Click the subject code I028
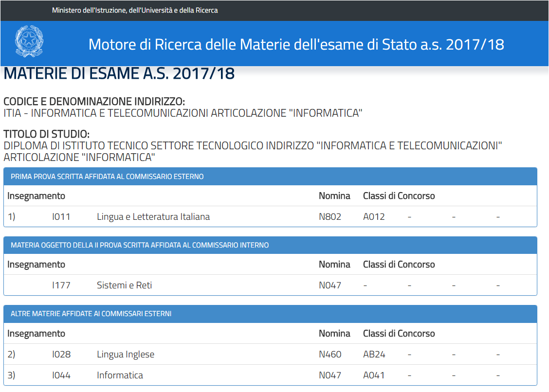549x392 pixels. (61, 354)
